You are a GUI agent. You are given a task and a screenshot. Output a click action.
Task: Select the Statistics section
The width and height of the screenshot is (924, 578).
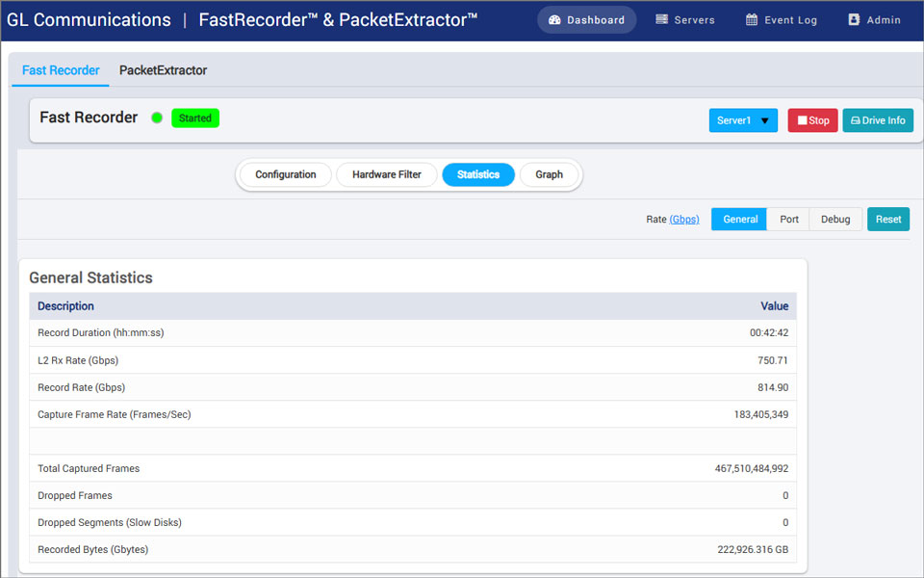478,174
